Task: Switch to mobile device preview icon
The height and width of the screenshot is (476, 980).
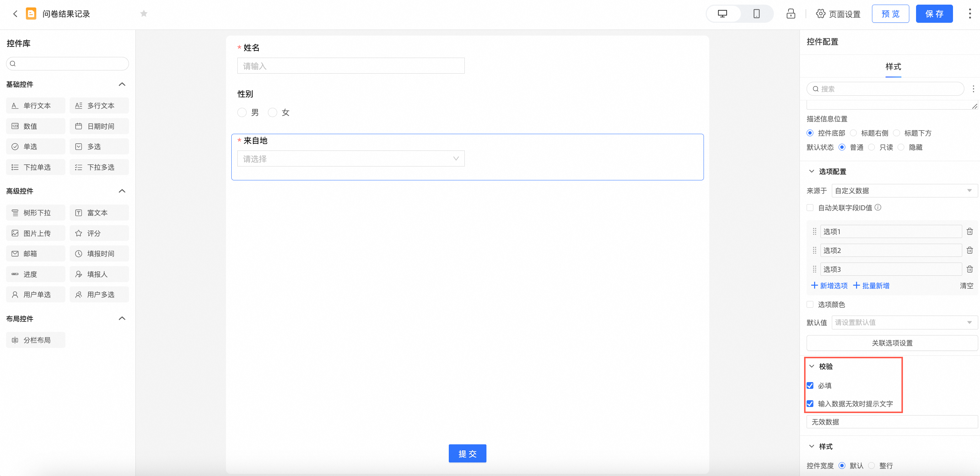Action: (x=756, y=14)
